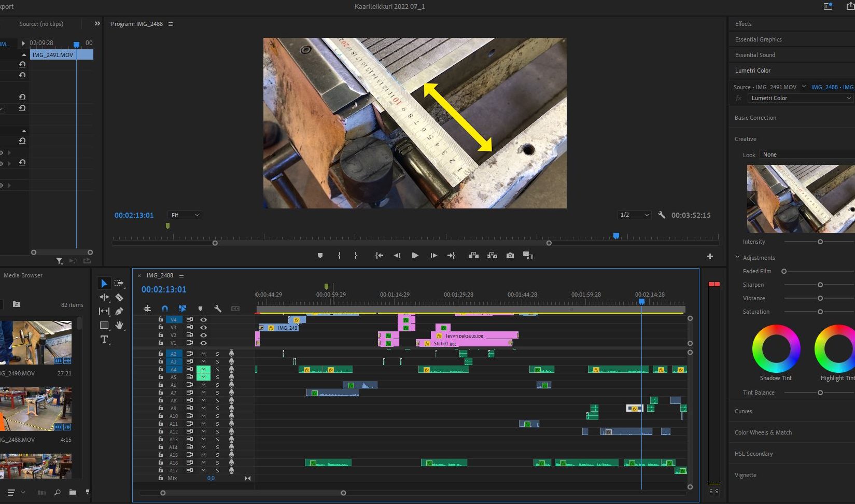The width and height of the screenshot is (855, 504).
Task: Activate the Pen tool
Action: [x=119, y=311]
